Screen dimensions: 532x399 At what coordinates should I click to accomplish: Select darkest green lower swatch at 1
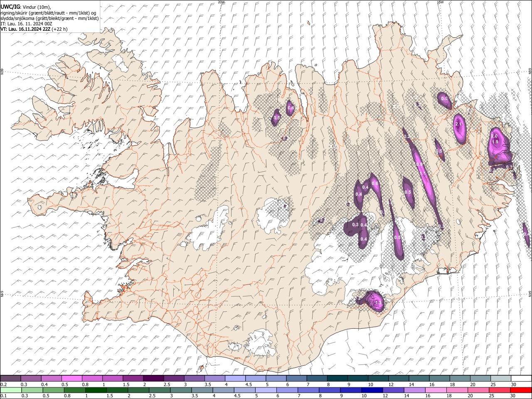point(96,390)
